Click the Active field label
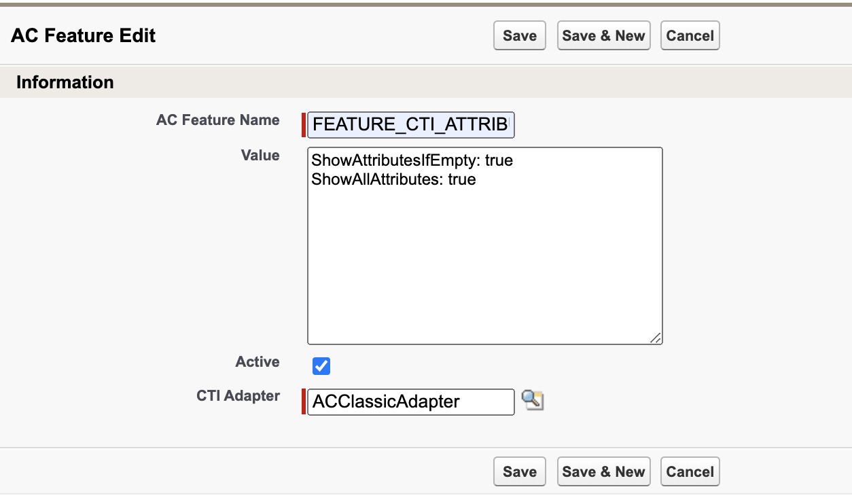 (x=258, y=362)
